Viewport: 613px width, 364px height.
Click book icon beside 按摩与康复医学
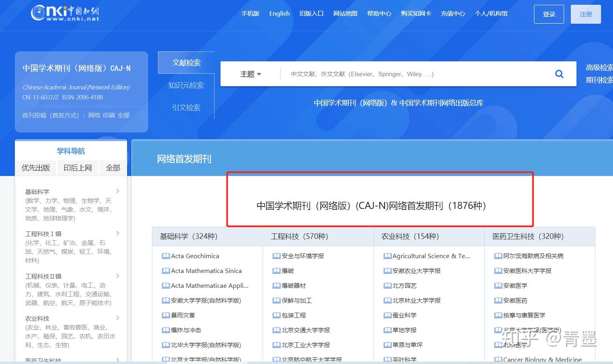pyautogui.click(x=498, y=315)
